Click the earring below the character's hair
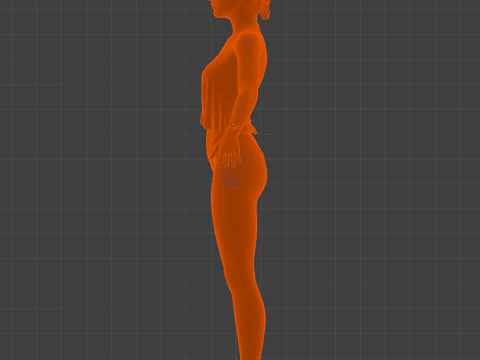 (x=265, y=14)
